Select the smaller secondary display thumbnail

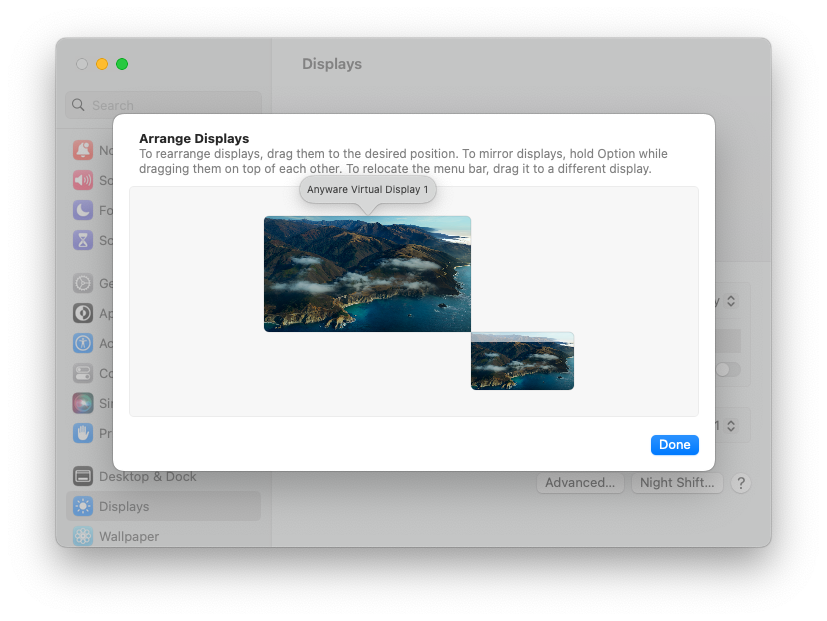click(x=522, y=361)
